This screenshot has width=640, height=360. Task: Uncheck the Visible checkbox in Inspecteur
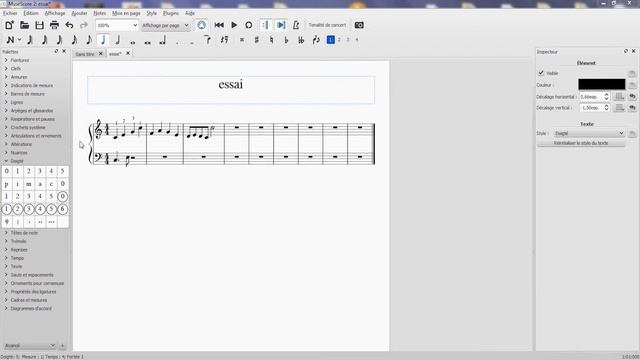point(541,73)
